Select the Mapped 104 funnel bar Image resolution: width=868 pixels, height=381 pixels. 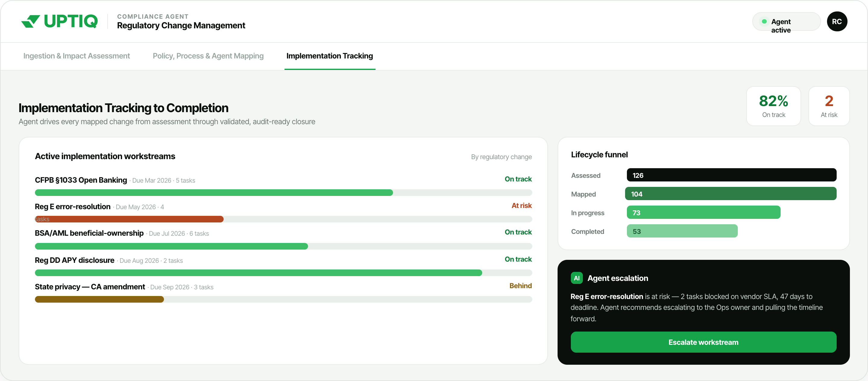[731, 193]
